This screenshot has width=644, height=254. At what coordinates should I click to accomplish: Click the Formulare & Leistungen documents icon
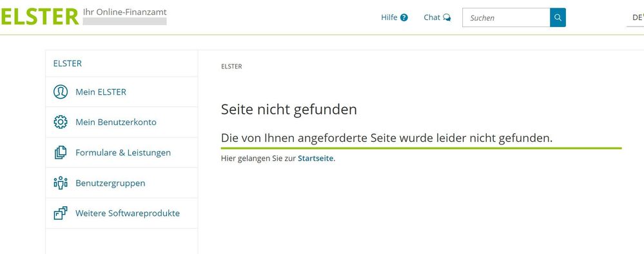click(x=61, y=153)
